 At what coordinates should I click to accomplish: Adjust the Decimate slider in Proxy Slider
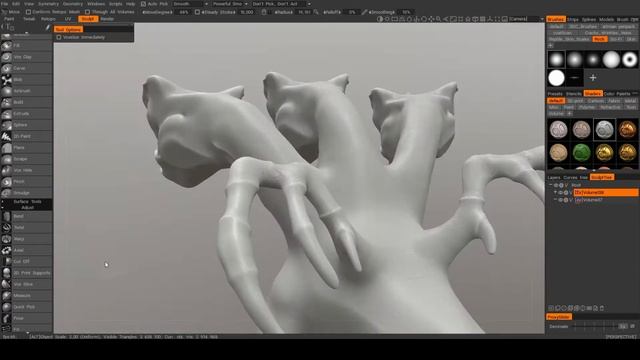coord(596,326)
